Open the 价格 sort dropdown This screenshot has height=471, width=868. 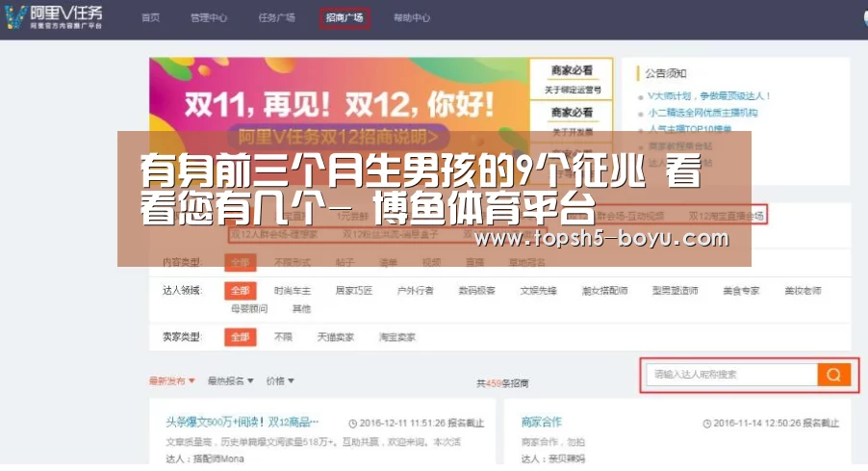pyautogui.click(x=280, y=380)
